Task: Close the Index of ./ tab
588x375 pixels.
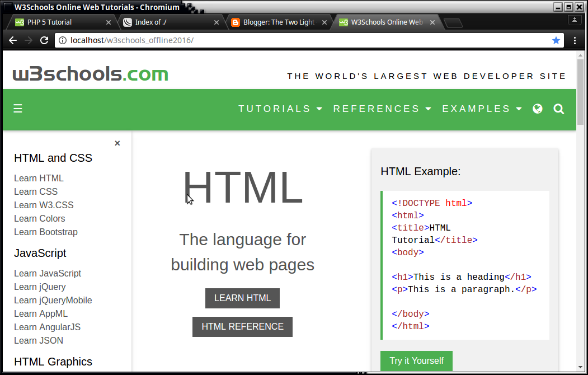Action: 217,22
